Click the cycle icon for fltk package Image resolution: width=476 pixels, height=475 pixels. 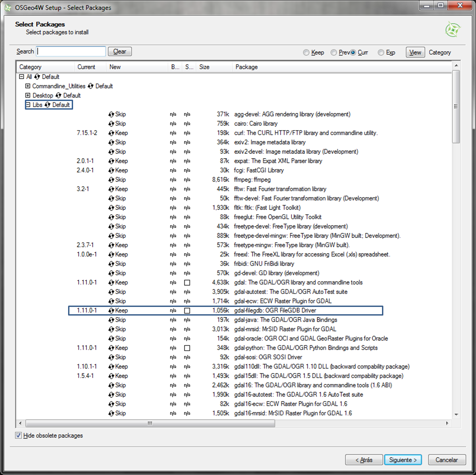pos(111,208)
